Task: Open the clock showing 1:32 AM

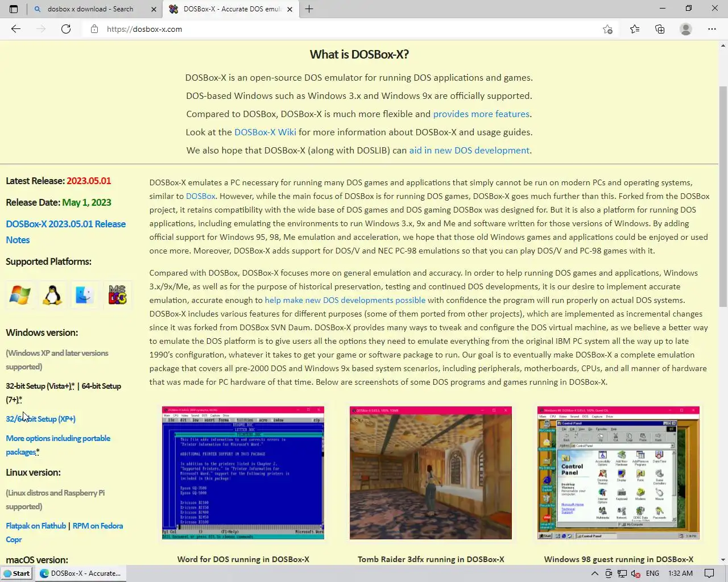Action: pos(680,573)
